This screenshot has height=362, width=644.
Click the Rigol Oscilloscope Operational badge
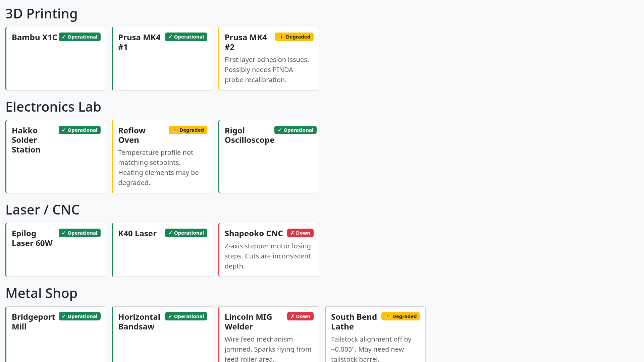(x=295, y=130)
